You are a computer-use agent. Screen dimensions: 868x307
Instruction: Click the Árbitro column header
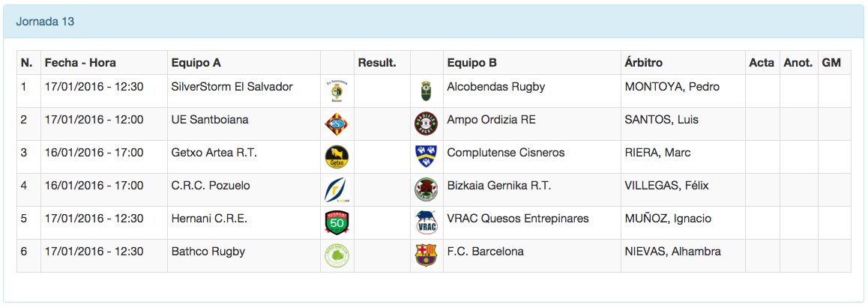(x=643, y=63)
